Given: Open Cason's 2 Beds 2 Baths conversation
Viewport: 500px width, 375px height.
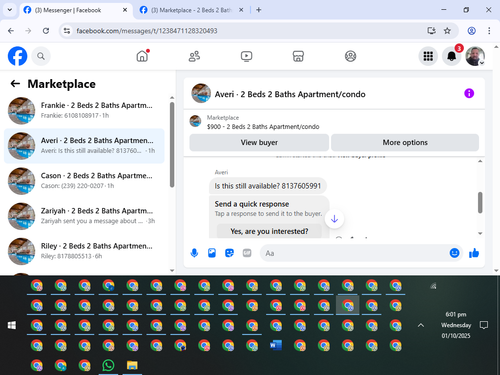Looking at the screenshot, I should (84, 181).
